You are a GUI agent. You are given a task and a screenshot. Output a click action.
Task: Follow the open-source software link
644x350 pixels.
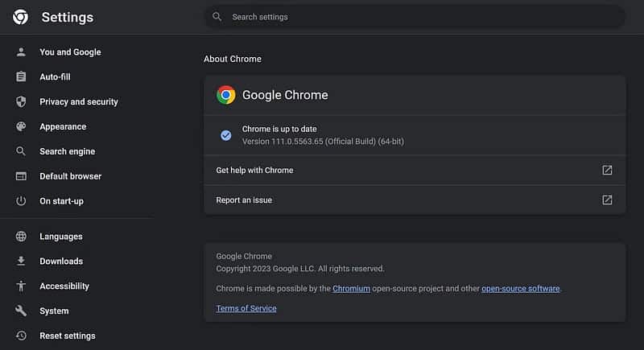tap(520, 289)
